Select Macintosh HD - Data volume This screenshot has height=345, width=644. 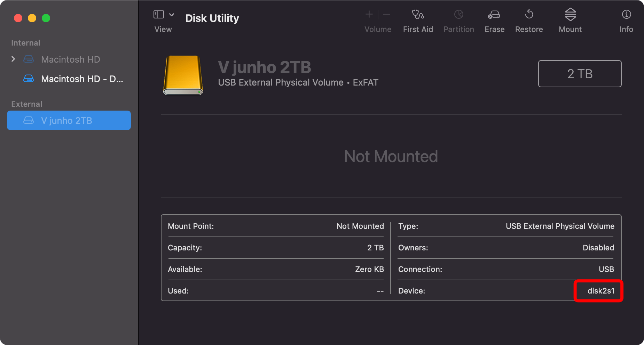pos(82,79)
